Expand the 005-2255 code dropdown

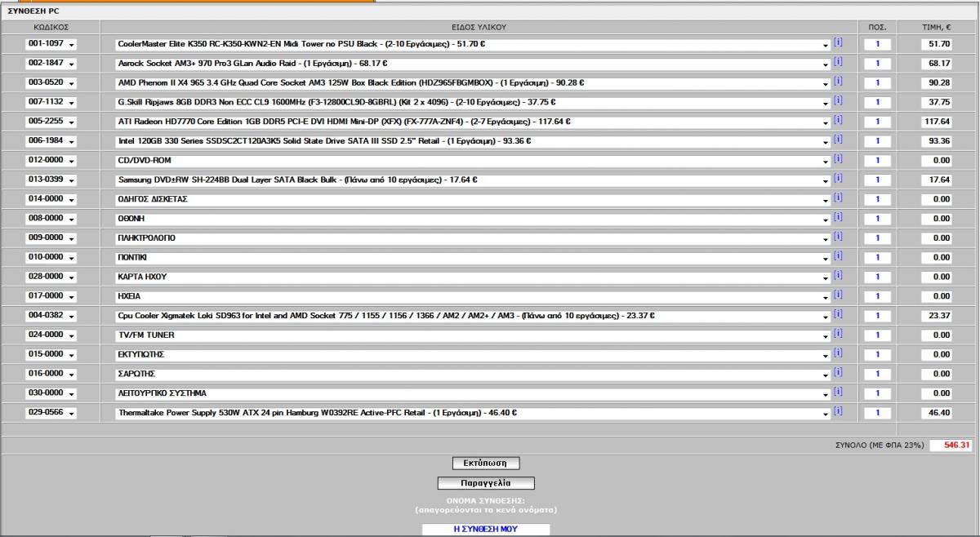(51, 122)
